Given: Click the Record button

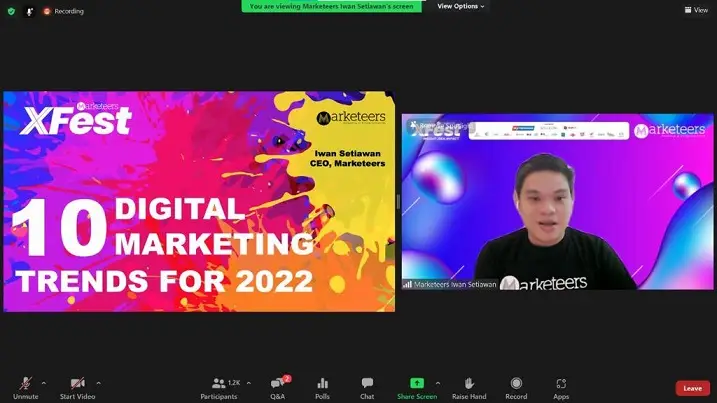Looking at the screenshot, I should click(516, 388).
